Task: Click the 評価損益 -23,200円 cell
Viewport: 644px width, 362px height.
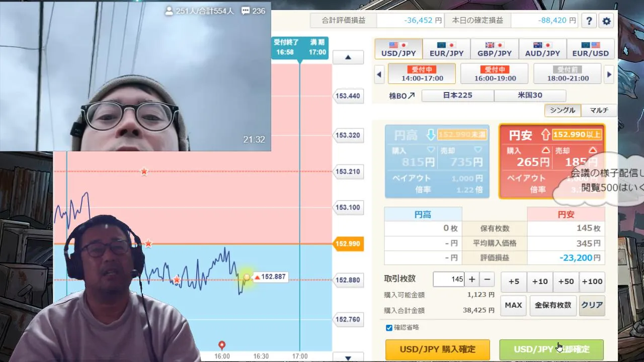Action: [566, 257]
